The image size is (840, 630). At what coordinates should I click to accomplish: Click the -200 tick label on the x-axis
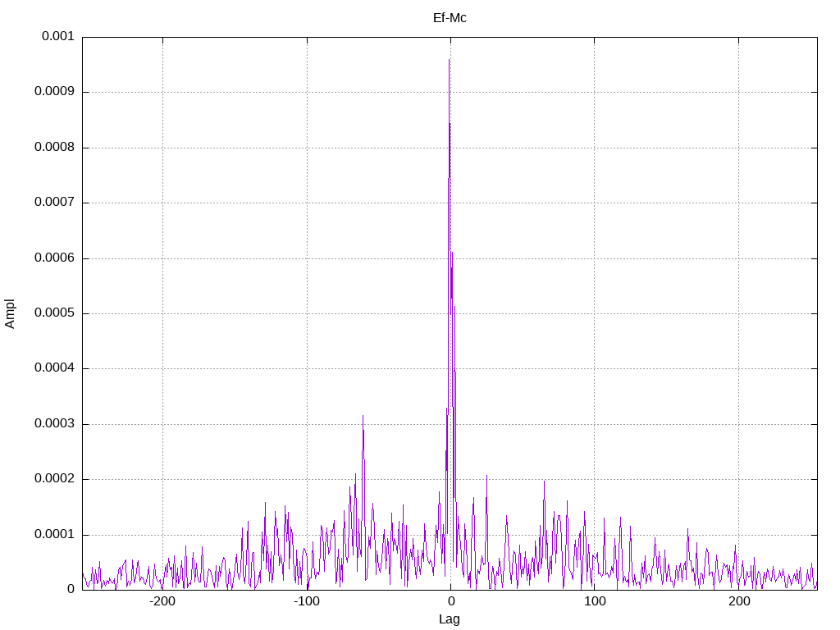(x=162, y=601)
